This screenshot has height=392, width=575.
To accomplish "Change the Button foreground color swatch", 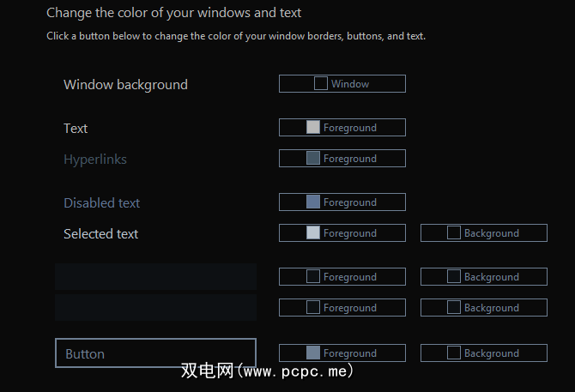I will click(x=342, y=353).
